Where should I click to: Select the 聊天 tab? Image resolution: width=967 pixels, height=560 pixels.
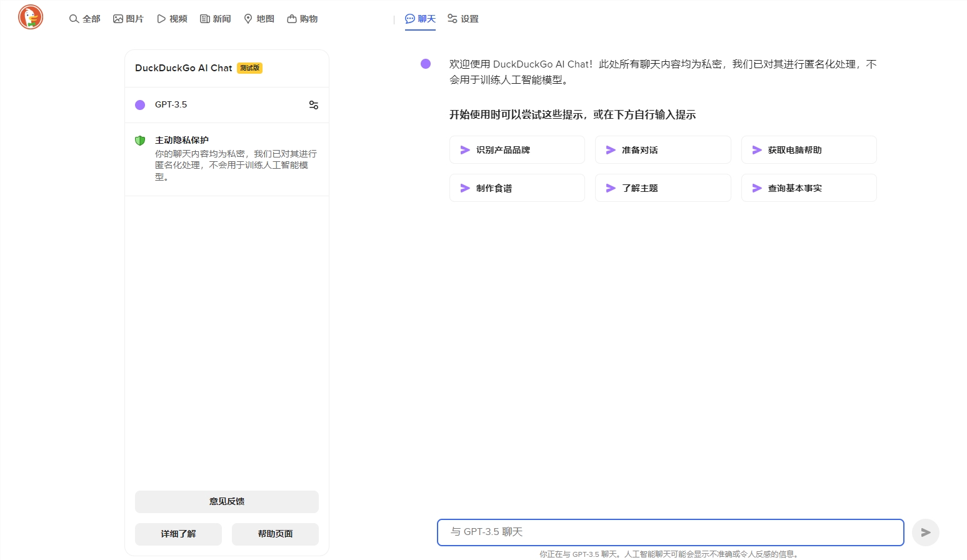tap(420, 19)
